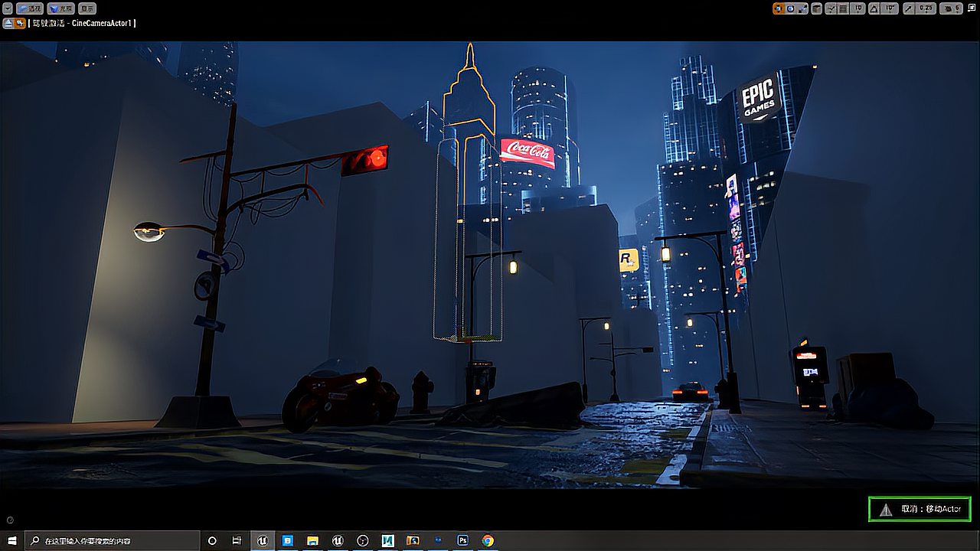Toggle surface snapping icon
Image resolution: width=980 pixels, height=551 pixels.
(831, 8)
